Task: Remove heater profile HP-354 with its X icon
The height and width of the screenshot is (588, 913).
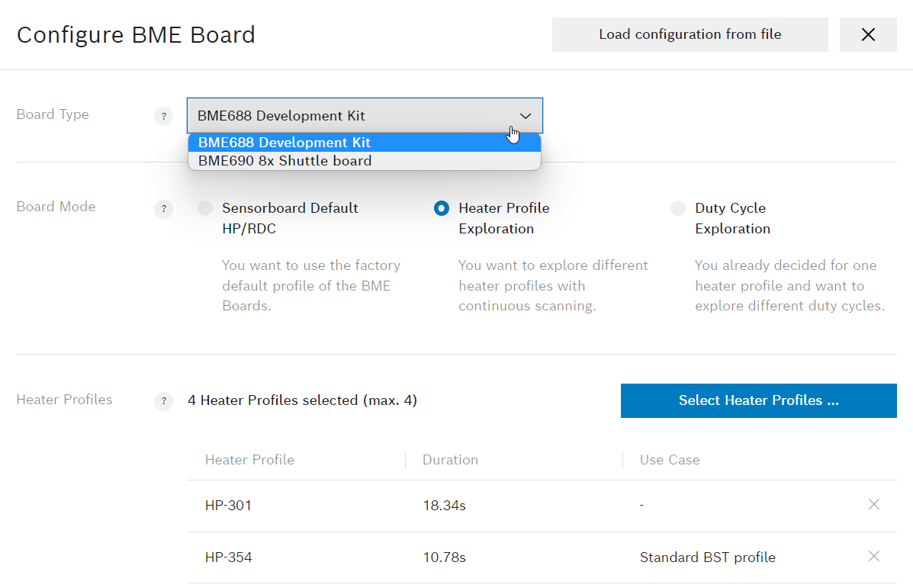Action: coord(873,557)
